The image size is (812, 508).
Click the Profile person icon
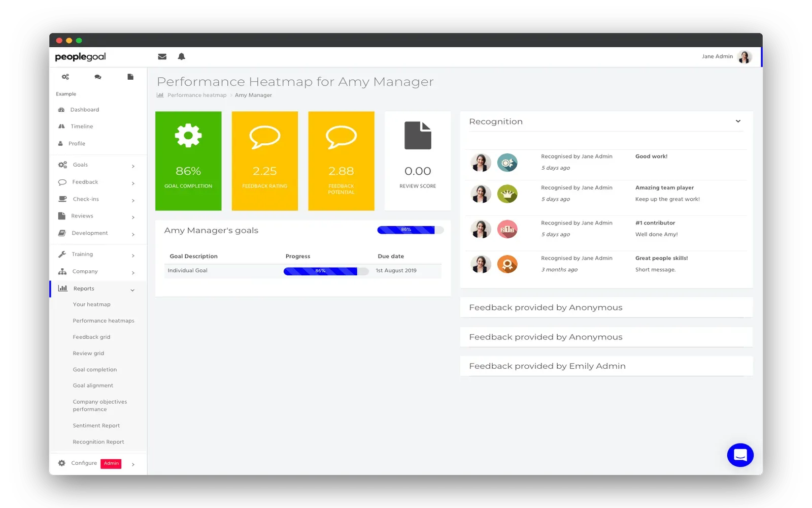(60, 144)
